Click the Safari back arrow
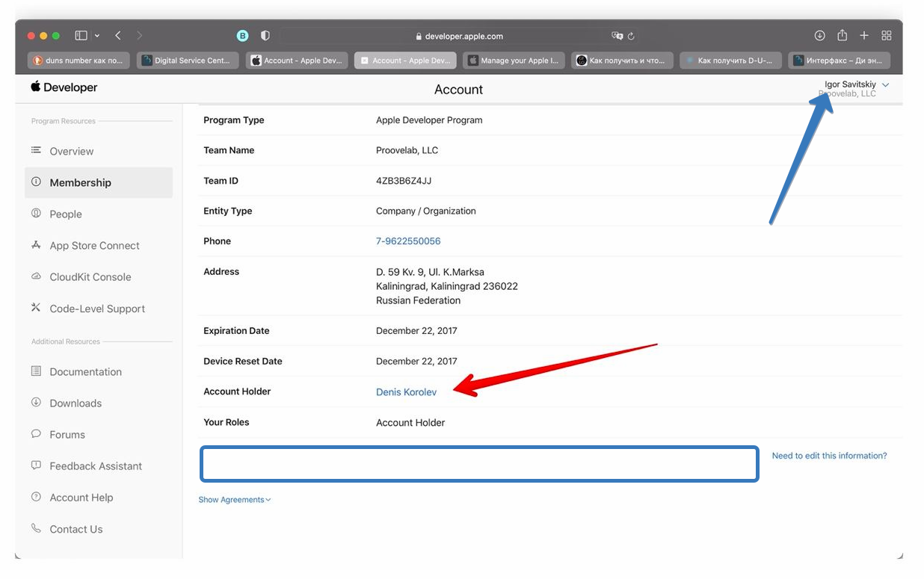 point(118,36)
